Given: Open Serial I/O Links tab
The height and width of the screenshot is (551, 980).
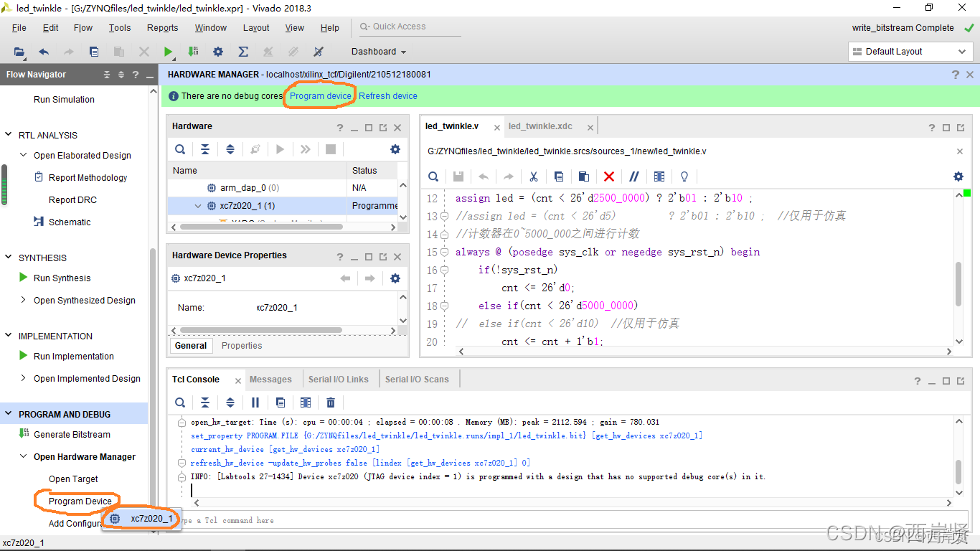Looking at the screenshot, I should point(339,380).
